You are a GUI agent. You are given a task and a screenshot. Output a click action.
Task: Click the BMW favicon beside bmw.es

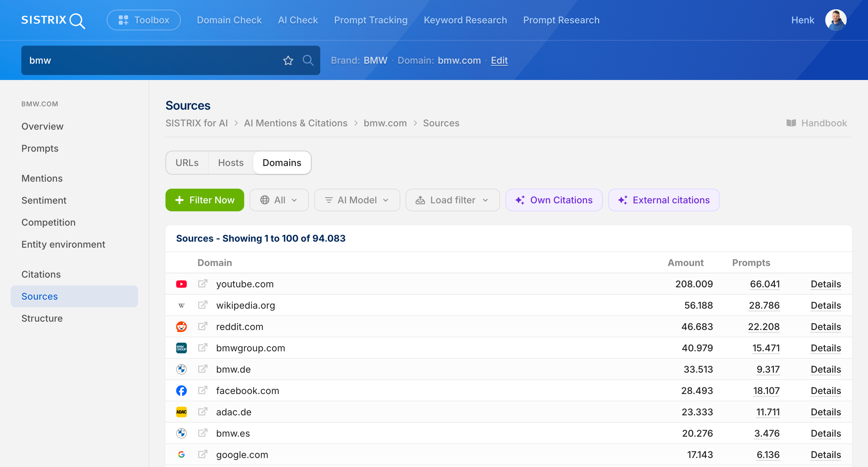pos(181,433)
